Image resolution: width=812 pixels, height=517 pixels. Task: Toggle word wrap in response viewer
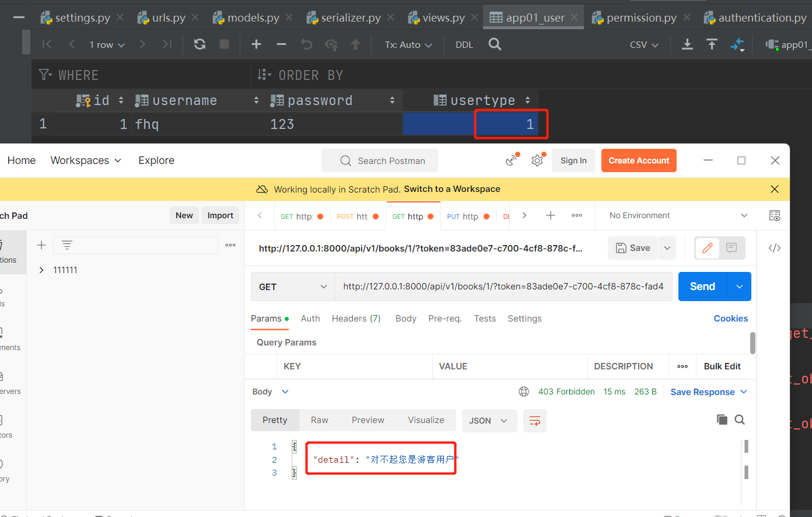(535, 421)
